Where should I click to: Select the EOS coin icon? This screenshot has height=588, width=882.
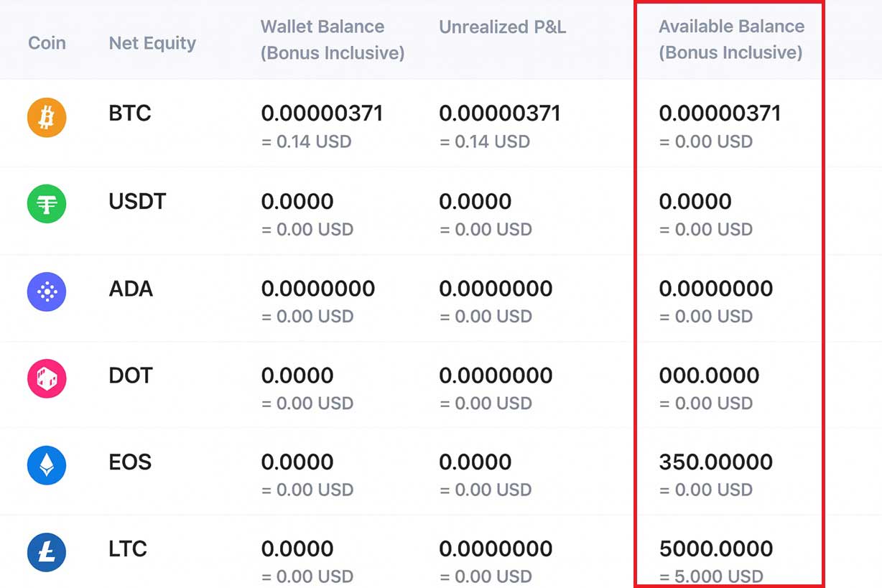click(46, 465)
